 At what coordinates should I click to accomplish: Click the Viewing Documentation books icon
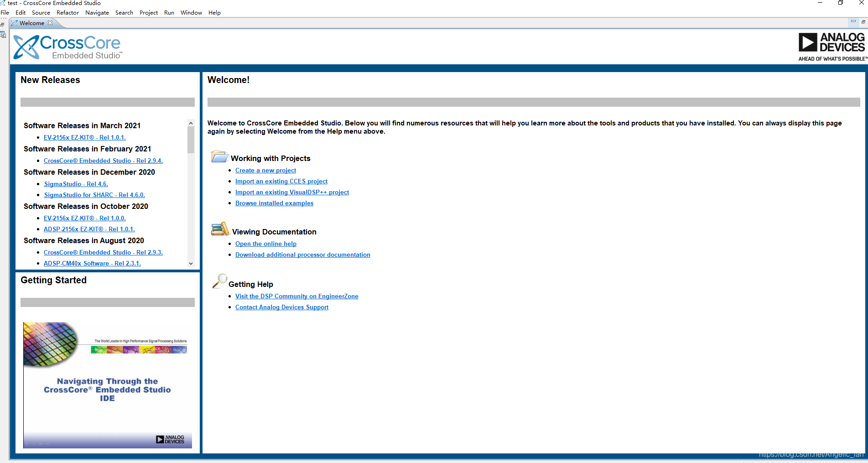pyautogui.click(x=220, y=229)
